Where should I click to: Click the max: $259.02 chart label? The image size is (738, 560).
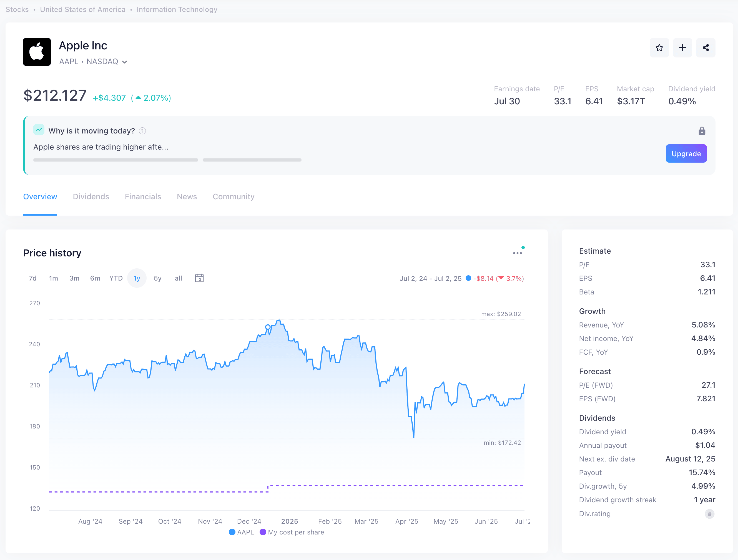point(501,314)
